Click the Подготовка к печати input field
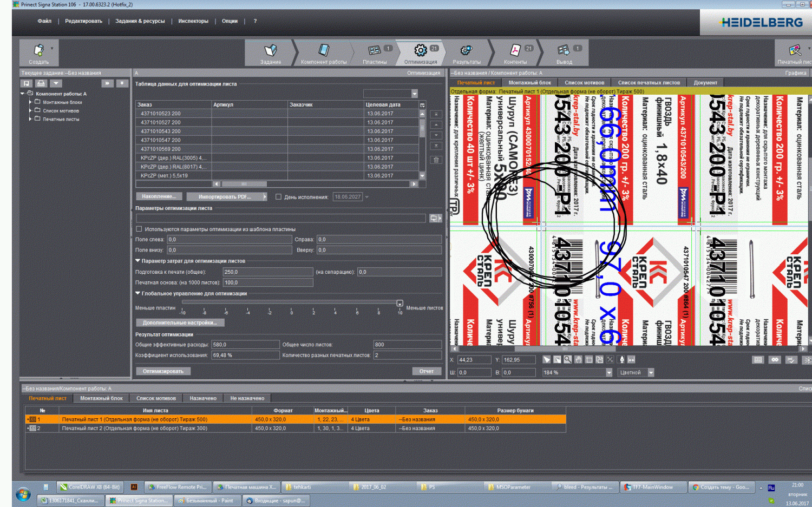Viewport: 812px width, 507px height. coord(268,272)
